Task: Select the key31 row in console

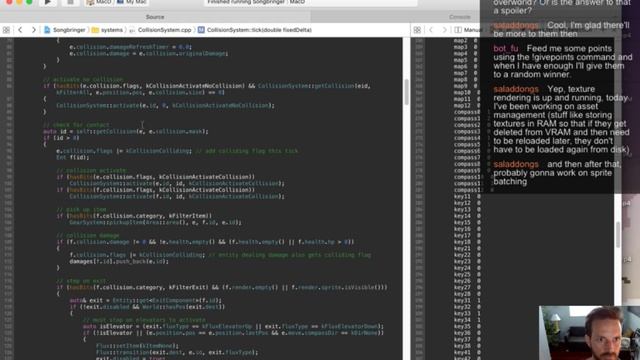Action: pos(467,300)
